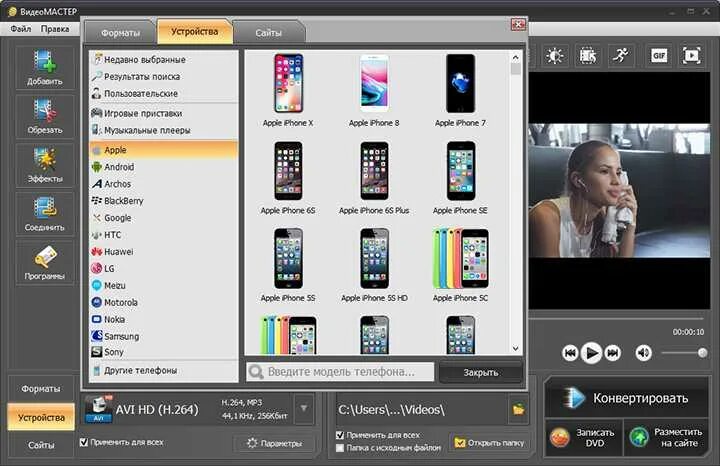Play the video preview
The height and width of the screenshot is (466, 720).
[x=591, y=353]
